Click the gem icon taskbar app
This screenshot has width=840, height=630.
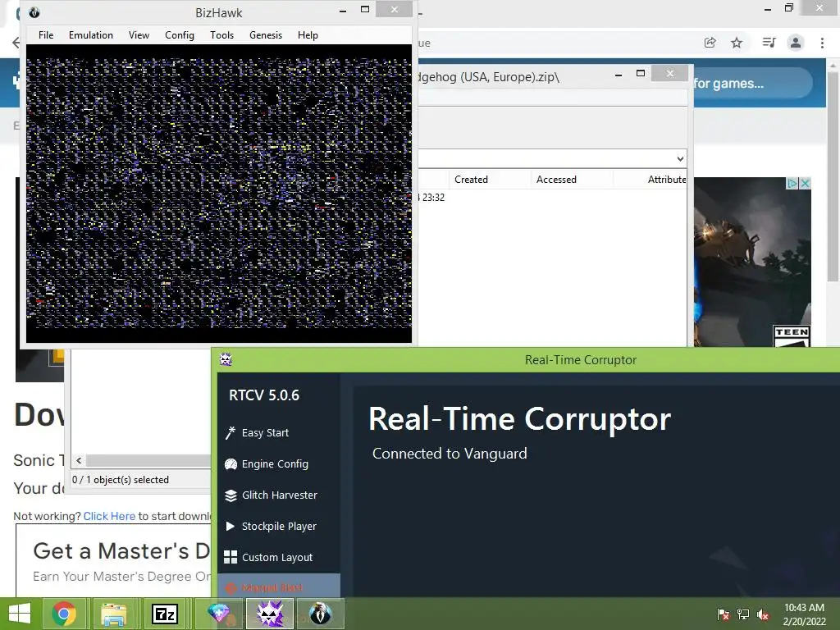click(218, 614)
